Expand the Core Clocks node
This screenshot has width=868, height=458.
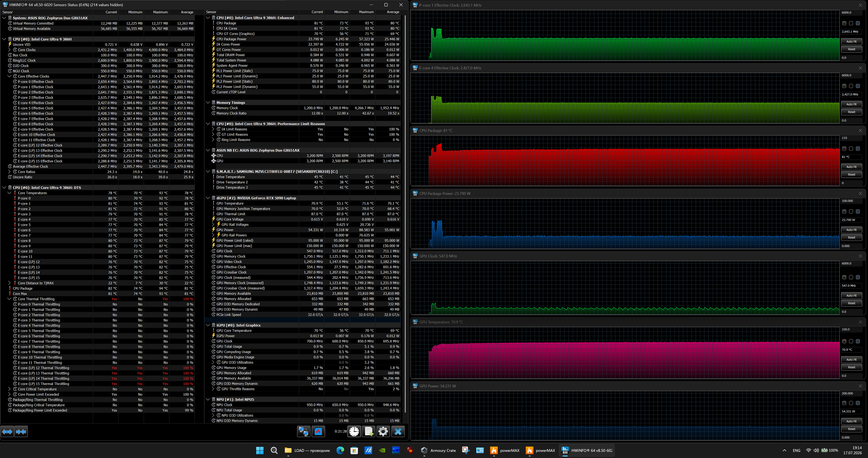[10, 50]
